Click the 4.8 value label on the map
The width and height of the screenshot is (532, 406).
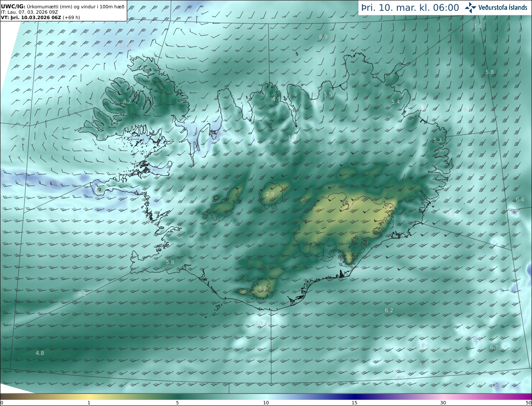[40, 353]
